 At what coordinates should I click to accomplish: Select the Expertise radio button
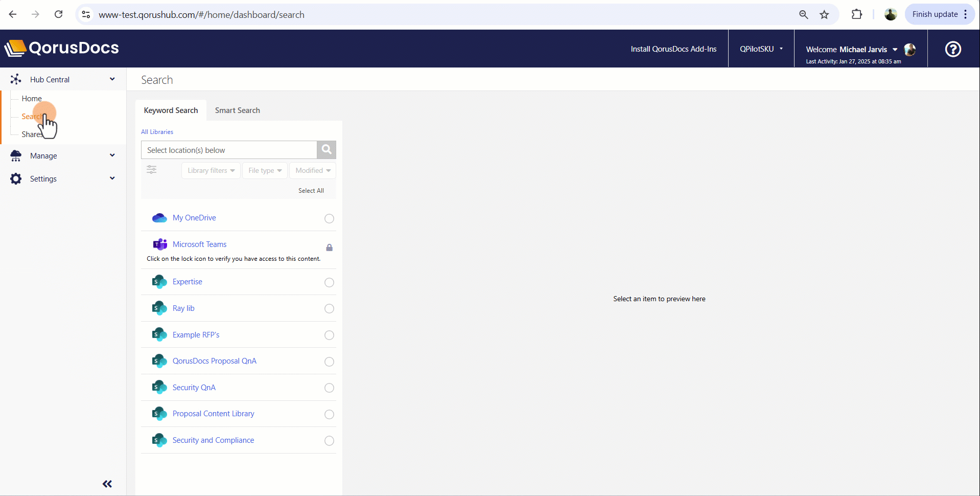click(x=330, y=282)
